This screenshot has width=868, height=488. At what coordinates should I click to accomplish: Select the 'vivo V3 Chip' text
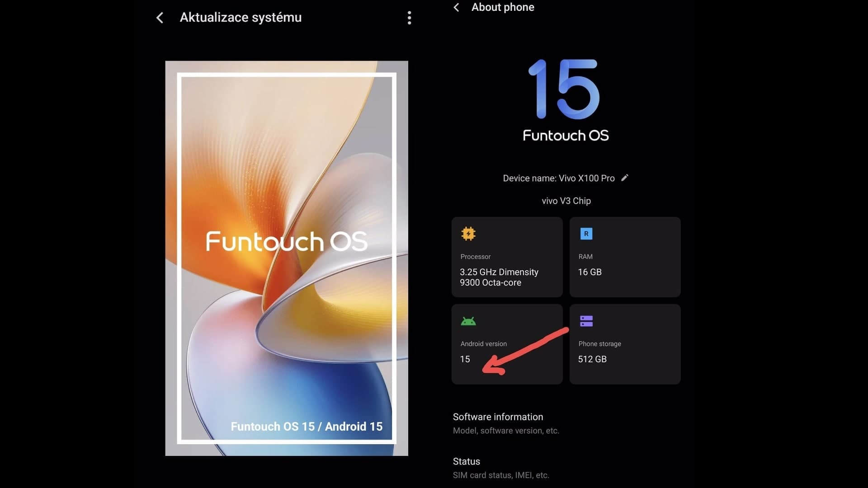point(566,201)
